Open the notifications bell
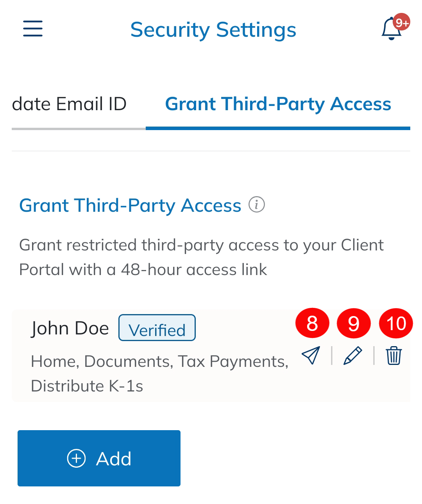The width and height of the screenshot is (422, 504). pos(391,30)
